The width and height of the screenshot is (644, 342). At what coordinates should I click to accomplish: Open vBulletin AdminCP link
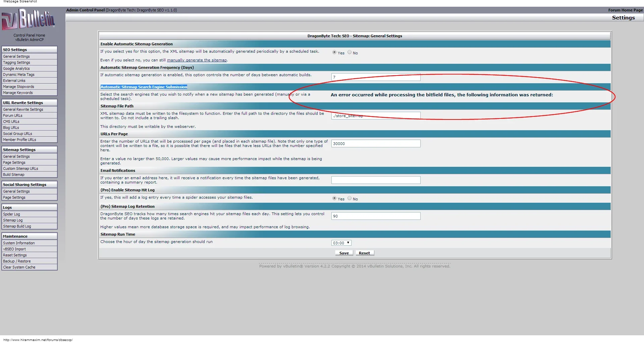click(x=30, y=40)
